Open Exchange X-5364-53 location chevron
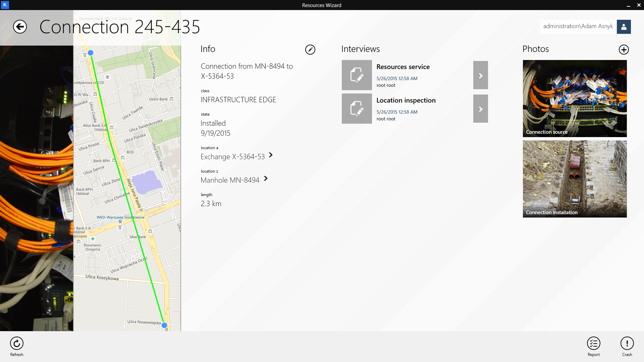644x362 pixels. pyautogui.click(x=271, y=155)
